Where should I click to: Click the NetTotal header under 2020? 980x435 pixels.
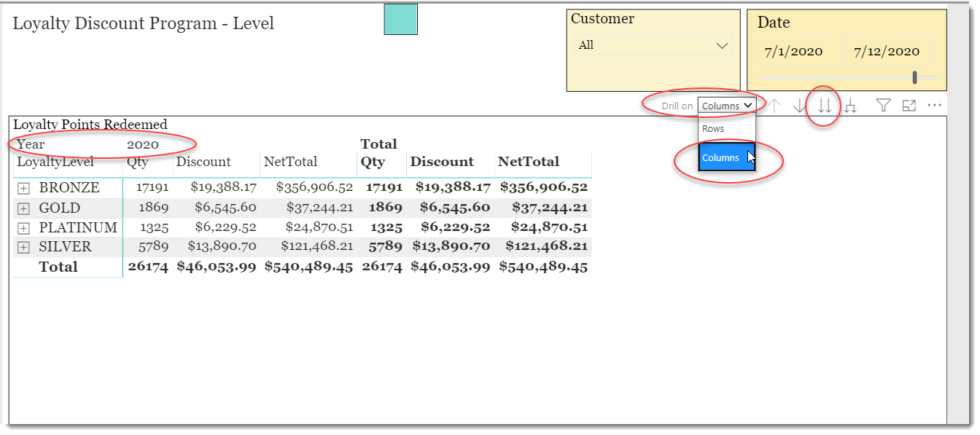coord(291,162)
